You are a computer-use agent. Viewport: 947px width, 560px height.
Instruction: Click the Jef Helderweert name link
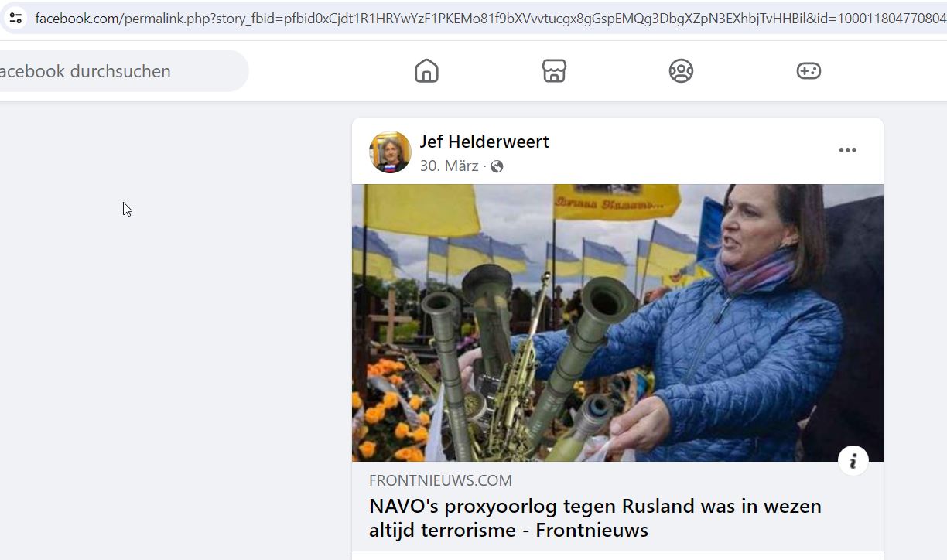pyautogui.click(x=484, y=142)
